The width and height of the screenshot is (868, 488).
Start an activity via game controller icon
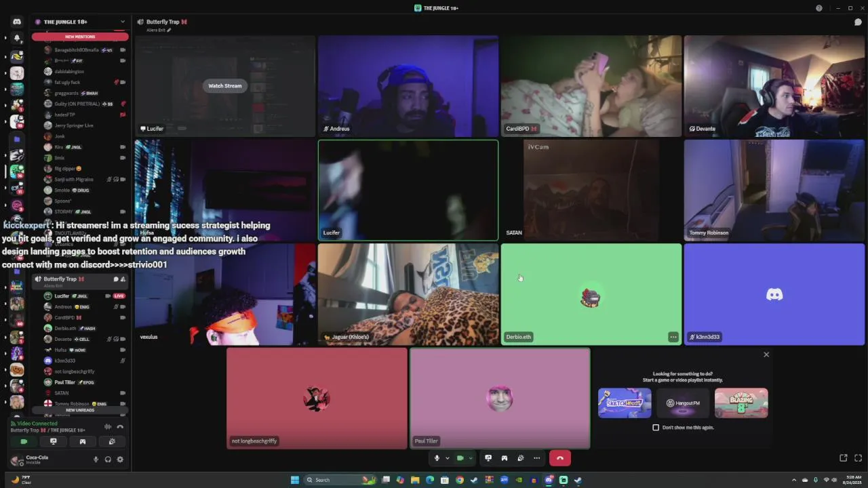coord(505,458)
